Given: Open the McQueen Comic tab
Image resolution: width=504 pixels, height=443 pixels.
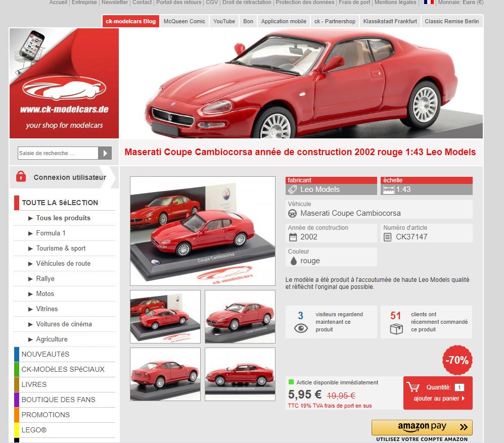Looking at the screenshot, I should tap(184, 21).
